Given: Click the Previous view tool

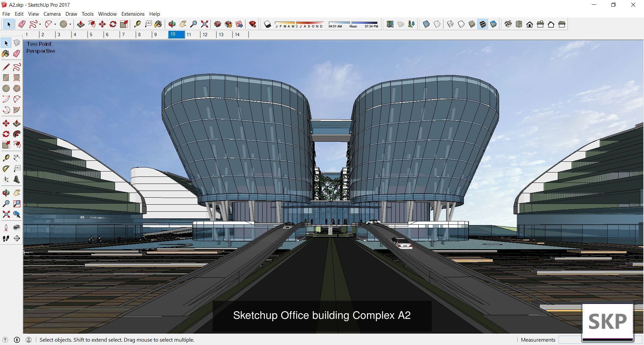Looking at the screenshot, I should [x=17, y=214].
